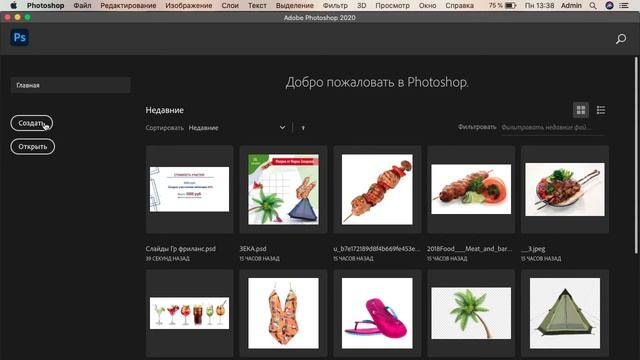This screenshot has height=360, width=640.
Task: Open the Окно menu
Action: pos(427,6)
